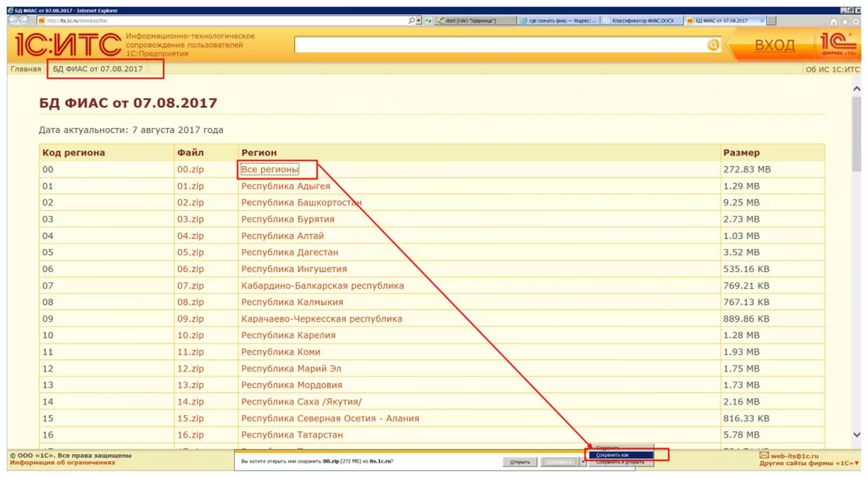Click the Республика Татарстан link
868x478 pixels.
click(292, 436)
